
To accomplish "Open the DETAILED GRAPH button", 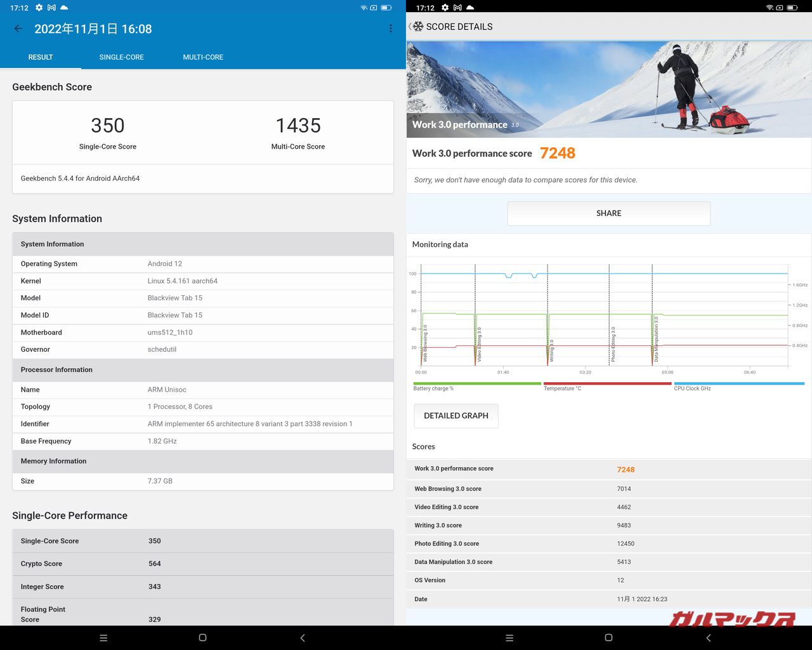I will tap(455, 416).
